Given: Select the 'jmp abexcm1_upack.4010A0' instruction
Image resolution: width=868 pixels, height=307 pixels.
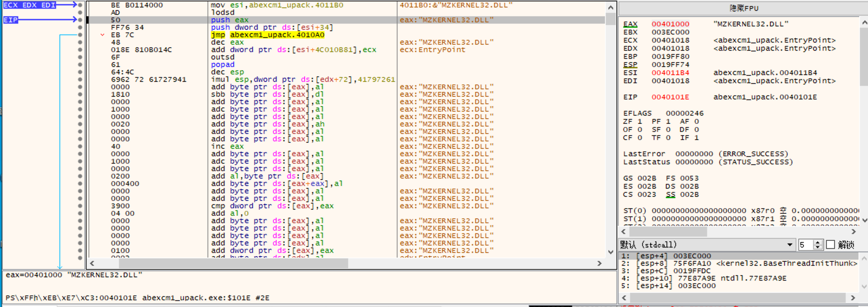Looking at the screenshot, I should [x=267, y=35].
